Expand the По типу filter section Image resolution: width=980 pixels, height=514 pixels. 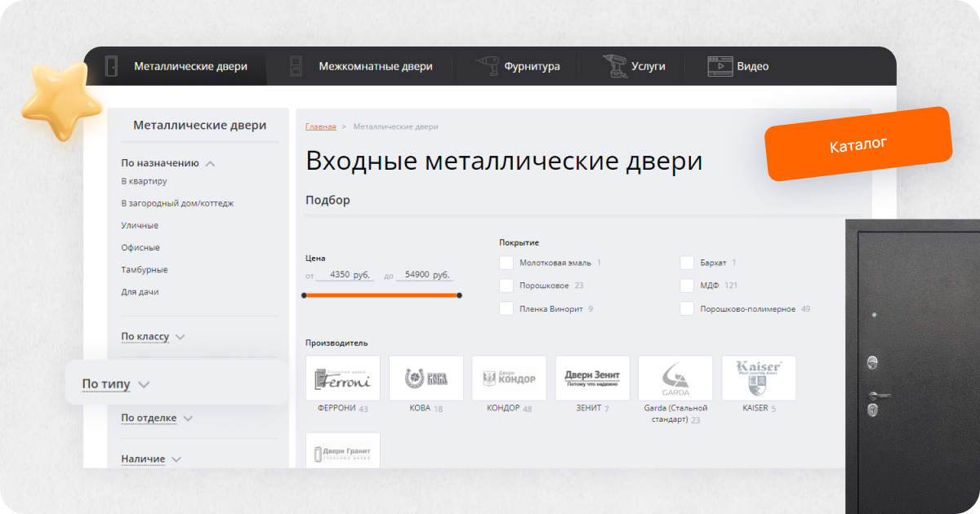[116, 384]
